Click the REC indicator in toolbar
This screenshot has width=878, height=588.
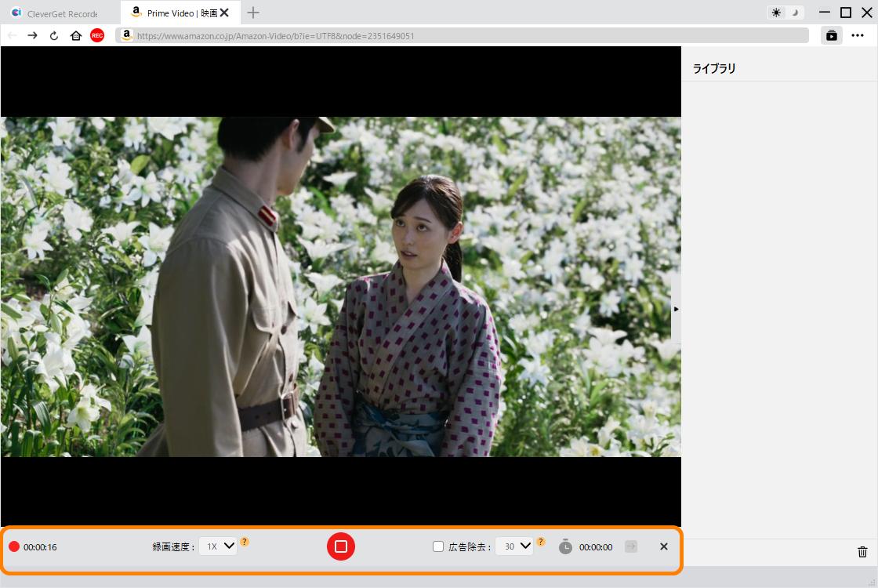tap(97, 36)
